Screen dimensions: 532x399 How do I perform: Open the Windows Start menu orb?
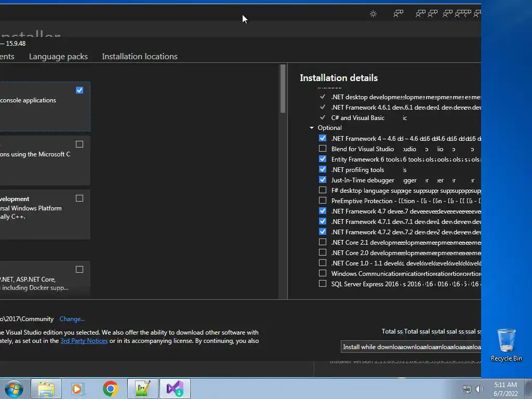click(x=14, y=389)
